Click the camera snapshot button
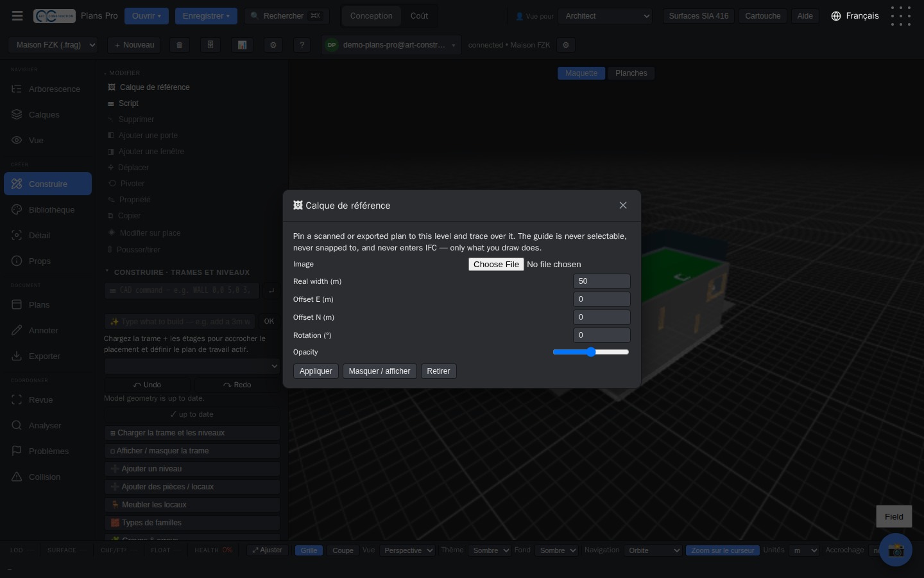 pos(896,550)
